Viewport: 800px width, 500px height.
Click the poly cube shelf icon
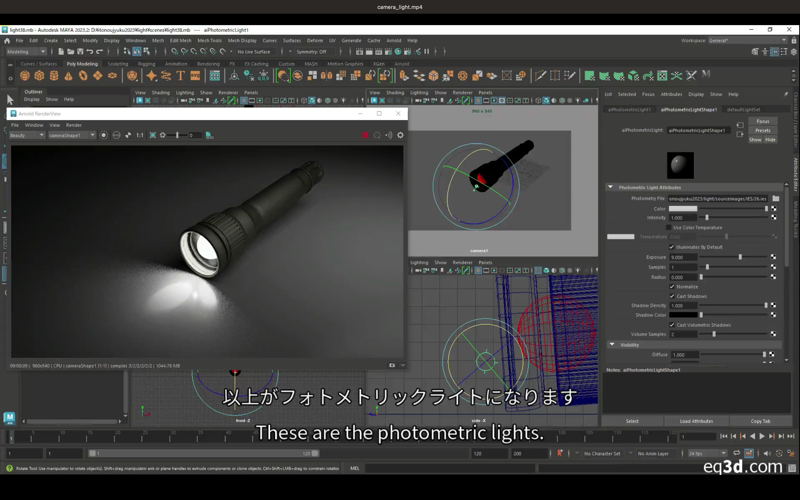(x=39, y=75)
